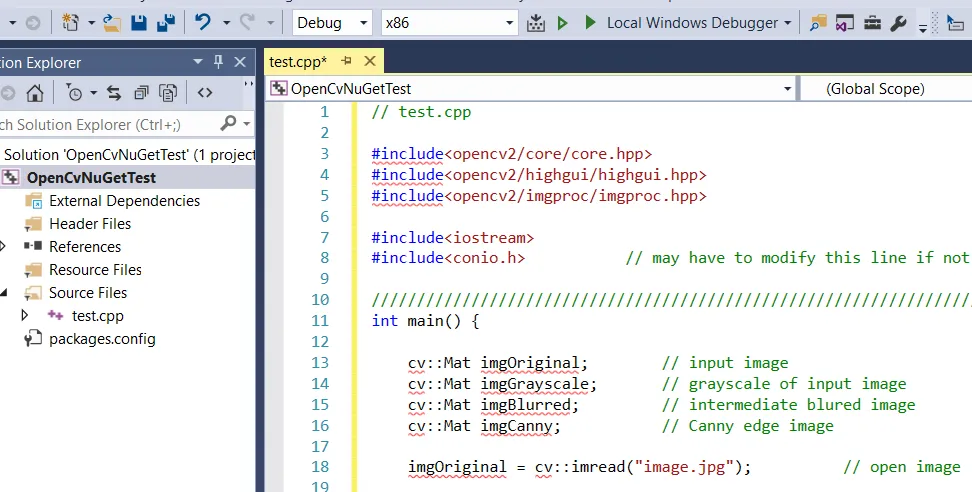The width and height of the screenshot is (972, 492).
Task: Toggle Show All Files in Solution Explorer
Action: pos(168,93)
